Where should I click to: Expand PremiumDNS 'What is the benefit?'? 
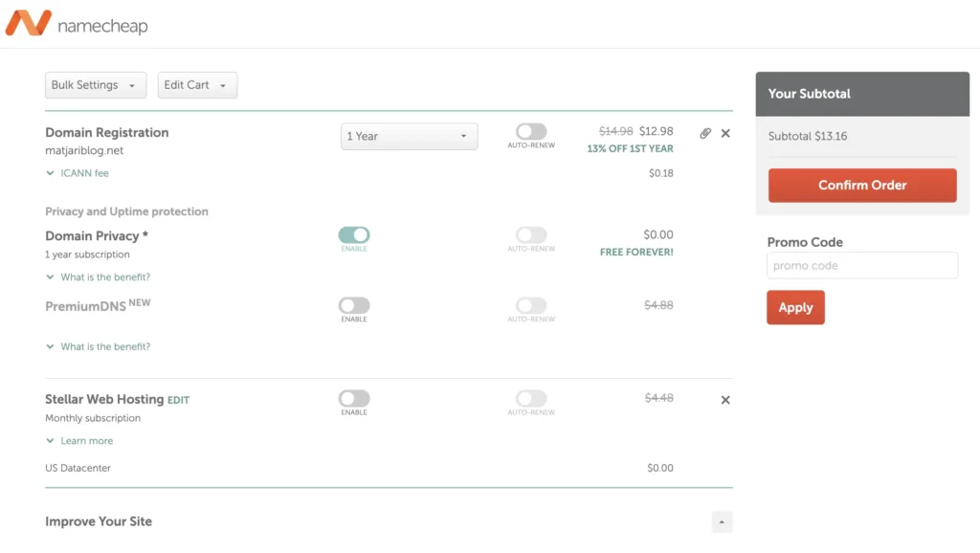tap(99, 346)
